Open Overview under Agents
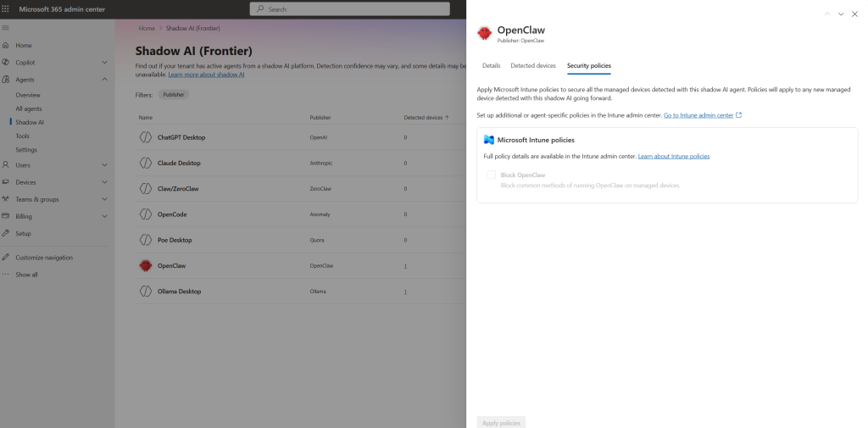The height and width of the screenshot is (428, 868). [x=28, y=95]
